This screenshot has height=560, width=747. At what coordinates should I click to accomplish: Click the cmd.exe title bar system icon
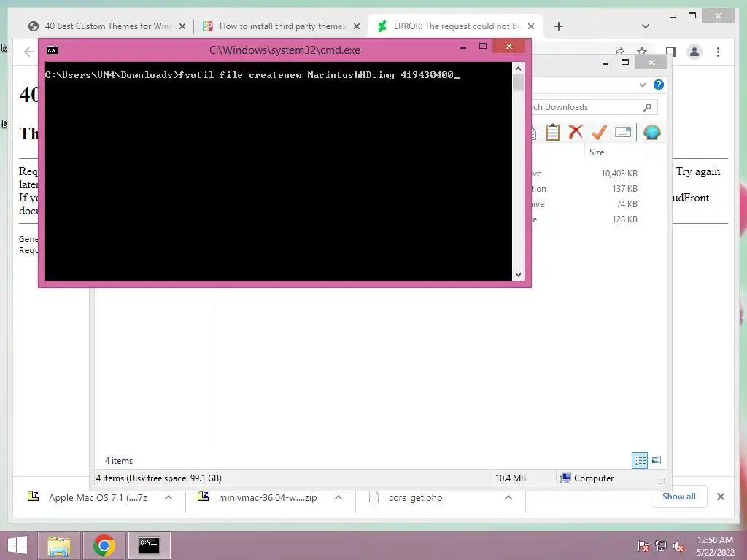click(53, 50)
